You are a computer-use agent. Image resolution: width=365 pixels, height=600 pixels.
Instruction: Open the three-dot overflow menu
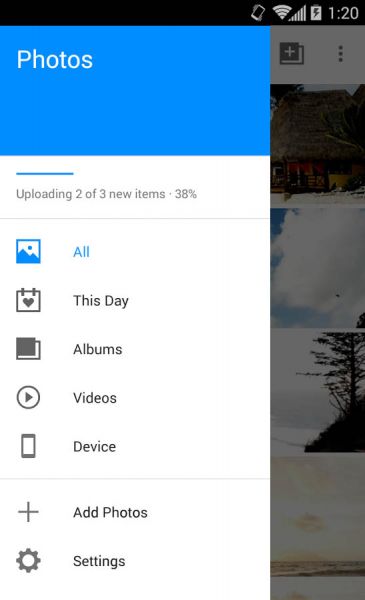click(341, 54)
